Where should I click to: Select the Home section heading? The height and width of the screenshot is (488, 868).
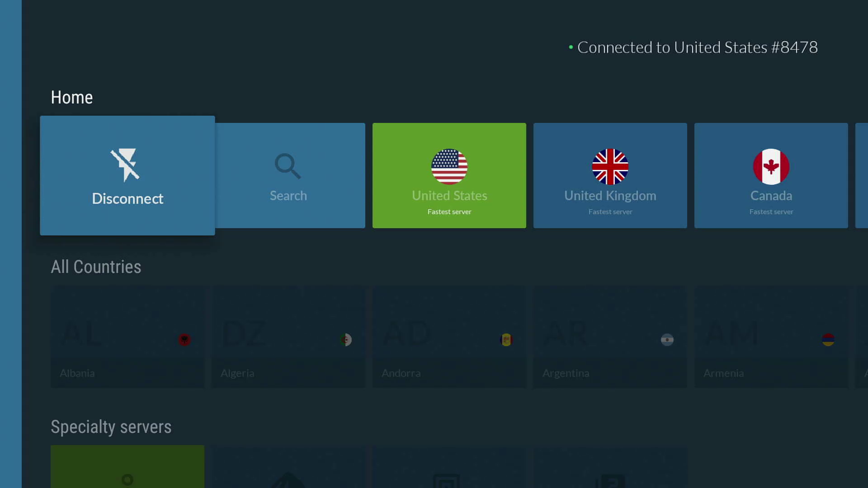point(71,97)
